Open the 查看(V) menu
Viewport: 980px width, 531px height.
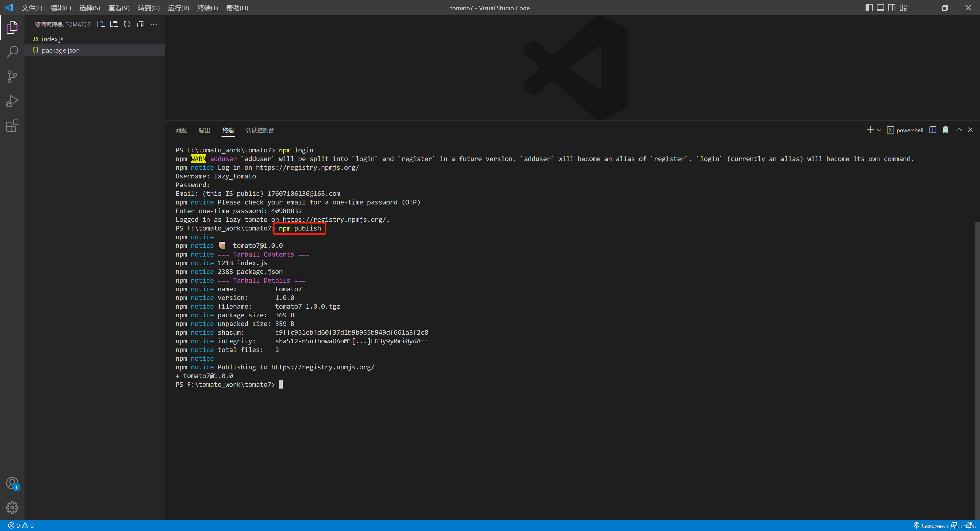click(119, 8)
